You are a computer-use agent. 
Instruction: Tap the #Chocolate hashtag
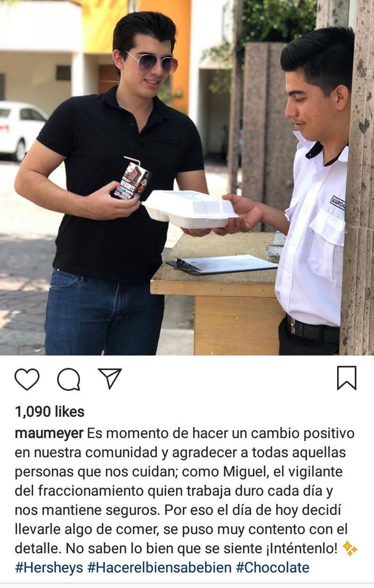click(x=273, y=567)
